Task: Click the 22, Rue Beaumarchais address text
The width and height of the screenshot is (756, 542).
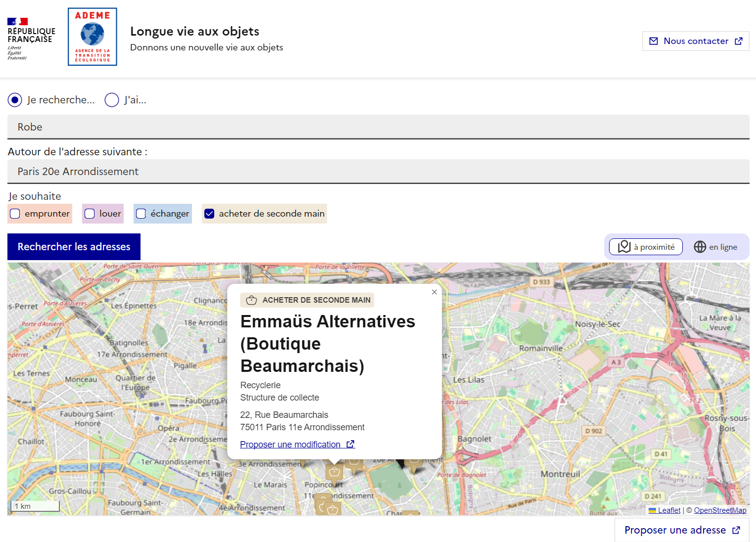Action: 284,415
